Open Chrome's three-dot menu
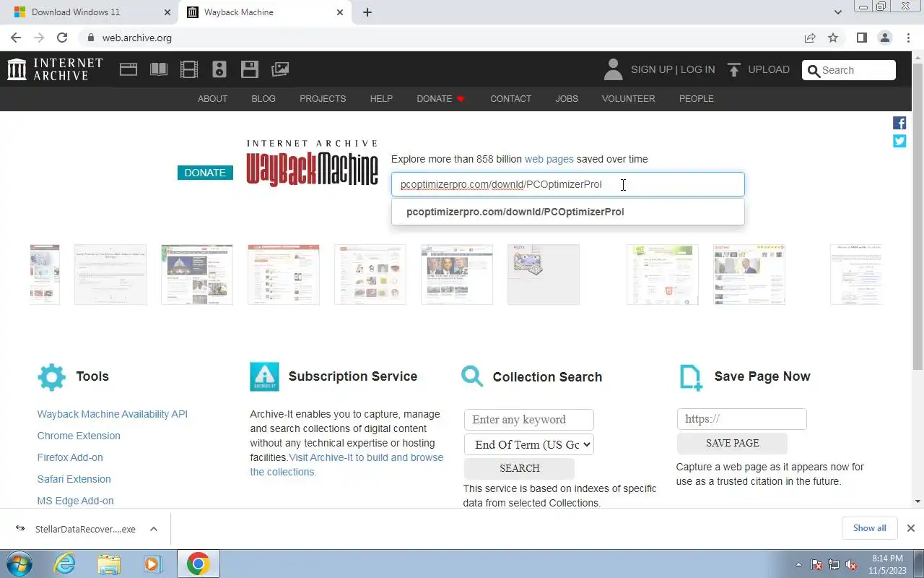Viewport: 924px width, 578px height. (908, 38)
